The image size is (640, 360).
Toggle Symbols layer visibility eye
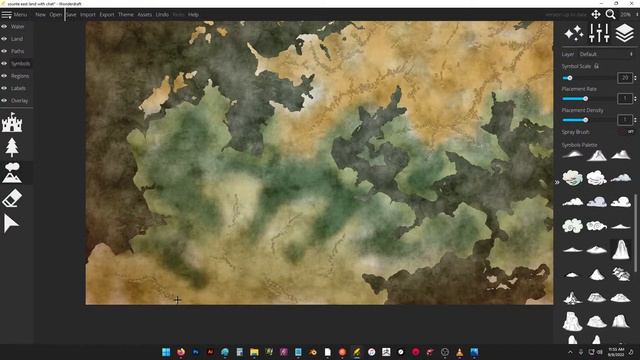point(4,64)
